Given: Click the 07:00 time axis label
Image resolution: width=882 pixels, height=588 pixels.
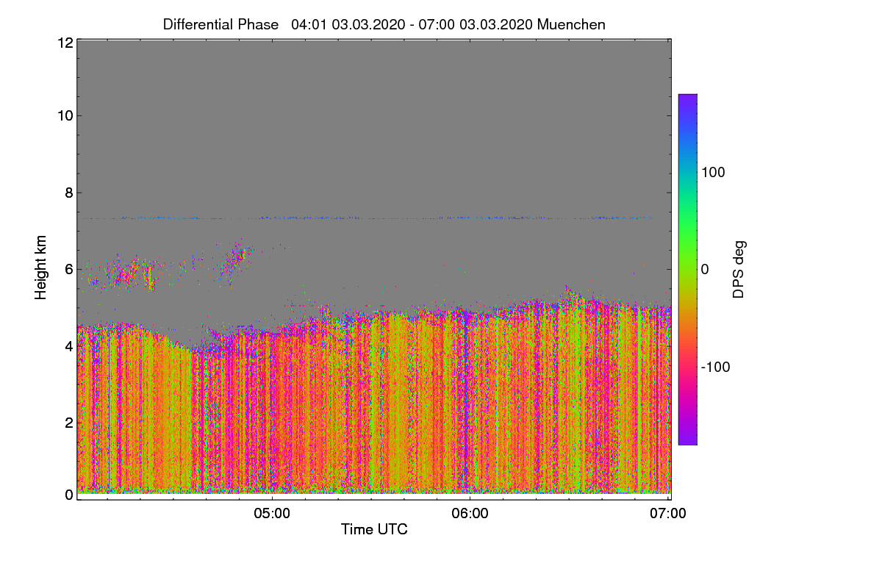Looking at the screenshot, I should 668,514.
